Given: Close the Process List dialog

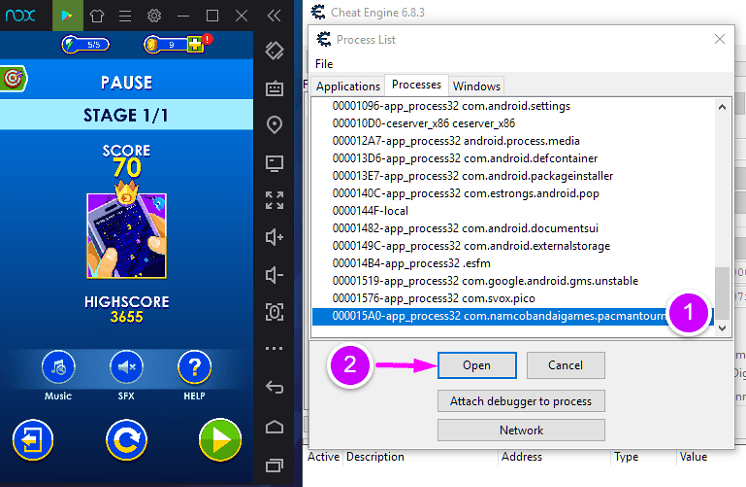Looking at the screenshot, I should pyautogui.click(x=720, y=39).
